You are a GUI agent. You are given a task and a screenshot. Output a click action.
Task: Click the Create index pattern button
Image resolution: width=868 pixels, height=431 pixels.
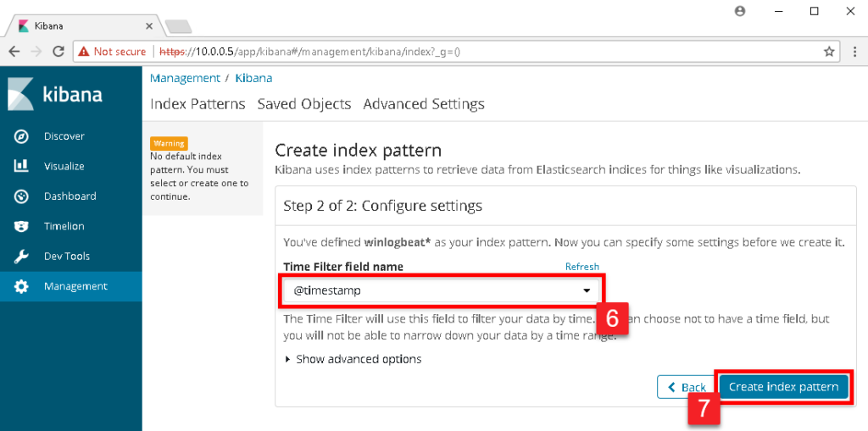point(783,387)
